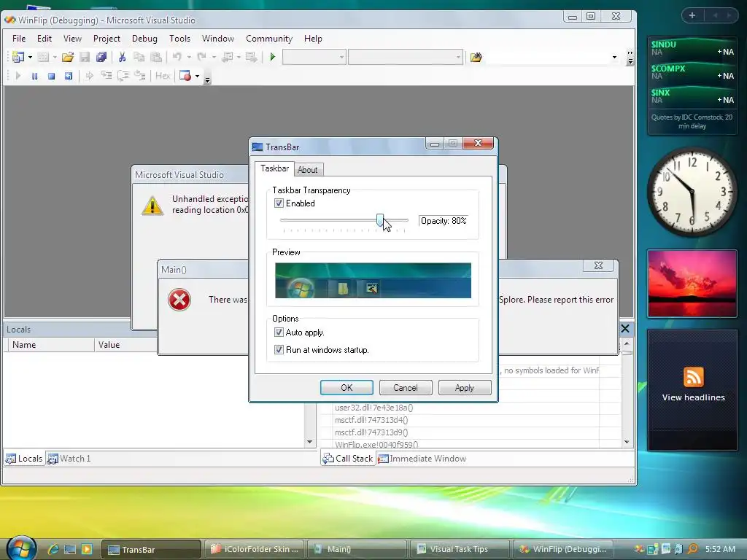
Task: Open the Standard toolbar options arrow
Action: (630, 58)
